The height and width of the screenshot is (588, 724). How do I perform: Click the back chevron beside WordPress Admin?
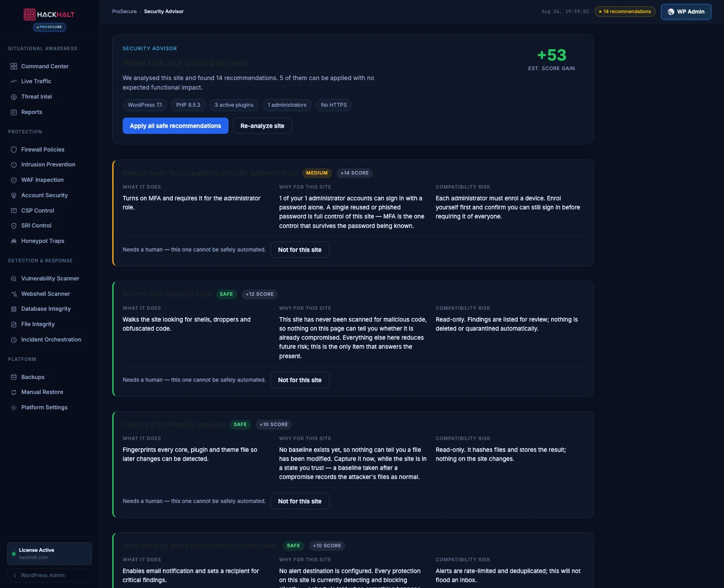15,575
